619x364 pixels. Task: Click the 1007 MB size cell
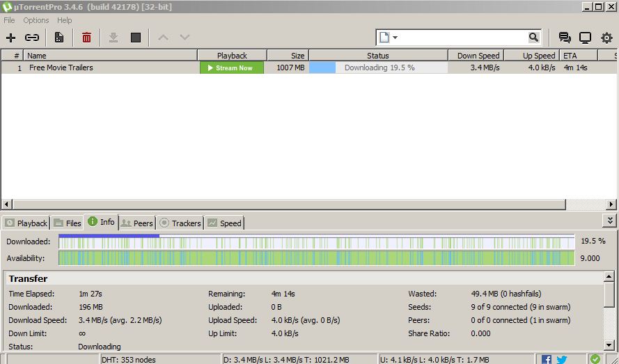[x=290, y=68]
